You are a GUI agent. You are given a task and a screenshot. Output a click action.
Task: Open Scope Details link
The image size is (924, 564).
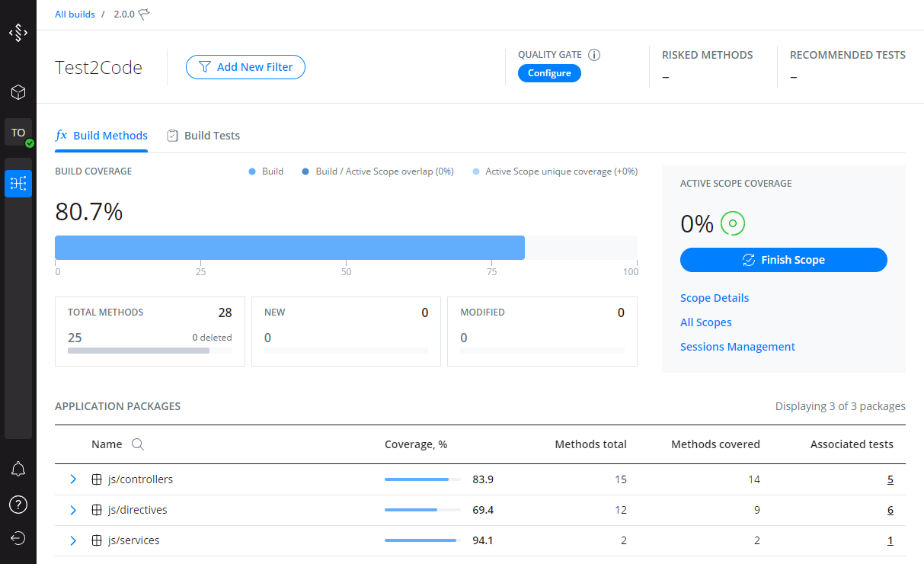715,298
